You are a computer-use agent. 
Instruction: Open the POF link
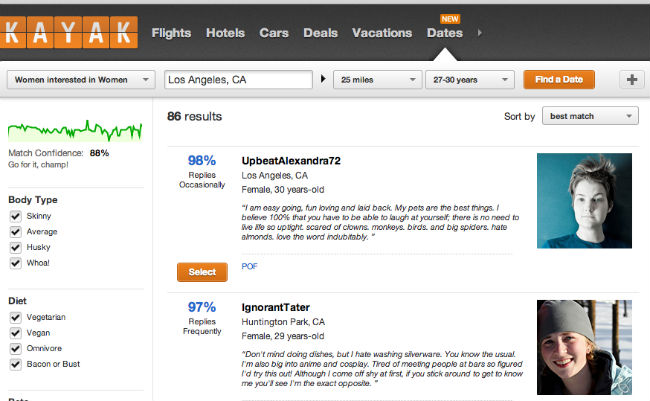coord(250,266)
